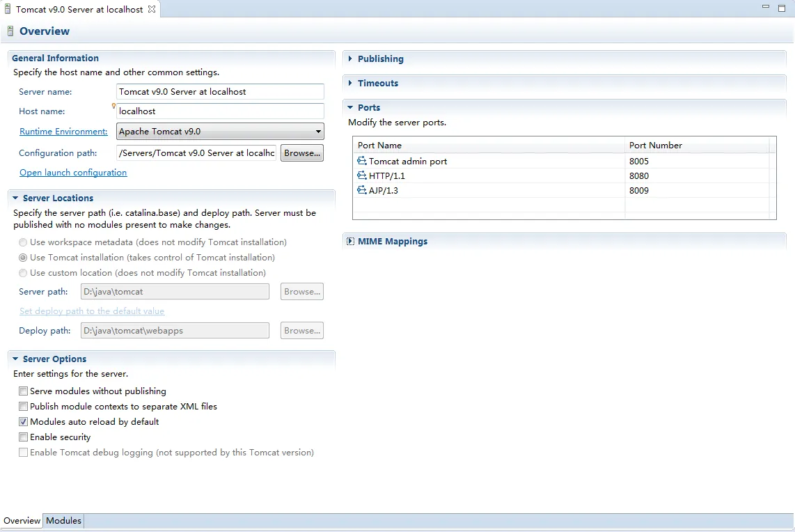
Task: Click port number 8005
Action: point(639,162)
